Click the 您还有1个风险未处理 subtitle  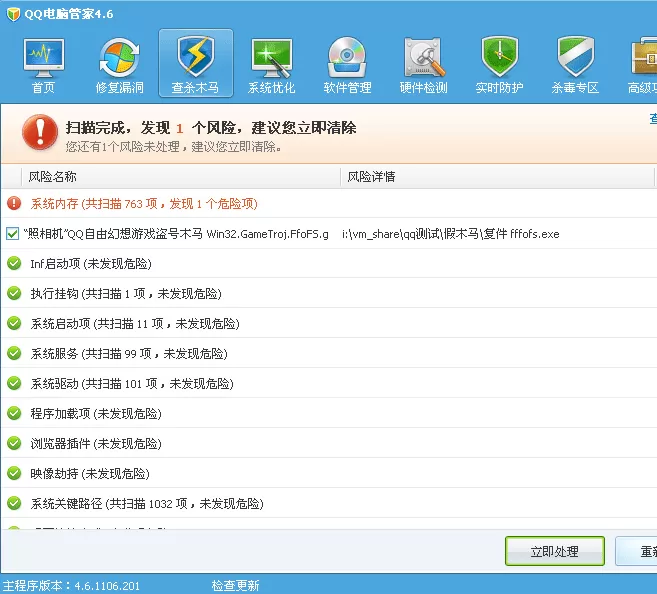pos(173,147)
